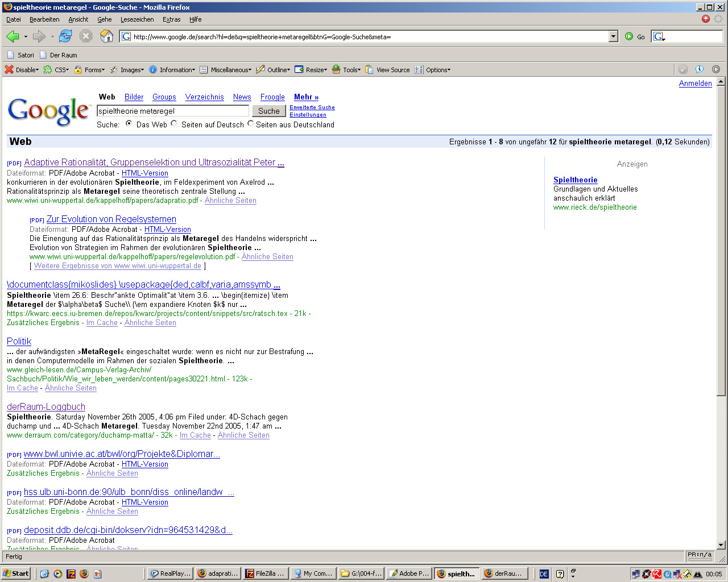The image size is (728, 582).
Task: Launch Internet Explorer from quick launch
Action: pos(45,573)
